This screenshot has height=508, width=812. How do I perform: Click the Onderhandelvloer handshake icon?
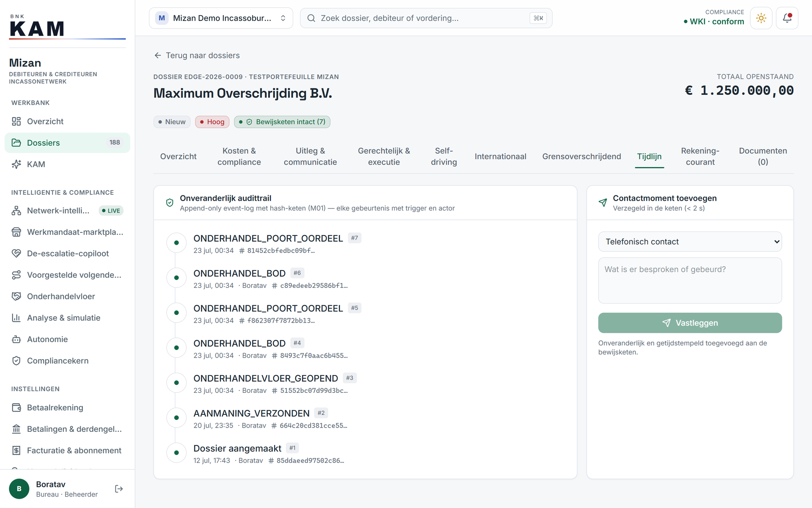[x=16, y=296]
